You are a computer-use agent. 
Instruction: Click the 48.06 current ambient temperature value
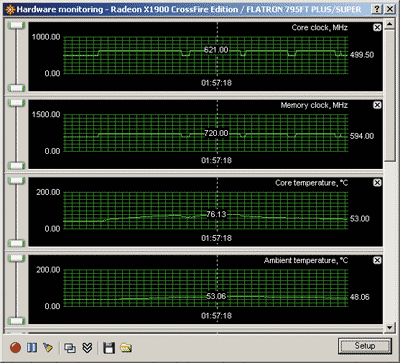(x=360, y=297)
